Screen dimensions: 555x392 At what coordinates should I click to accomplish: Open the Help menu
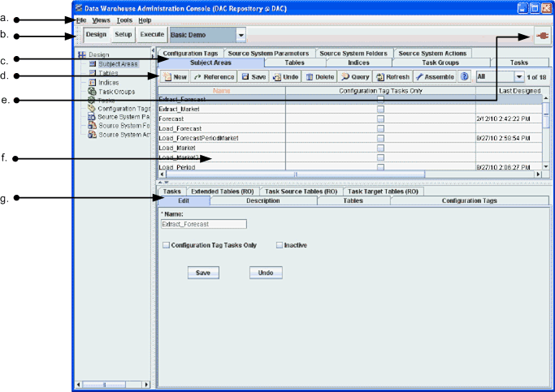145,20
